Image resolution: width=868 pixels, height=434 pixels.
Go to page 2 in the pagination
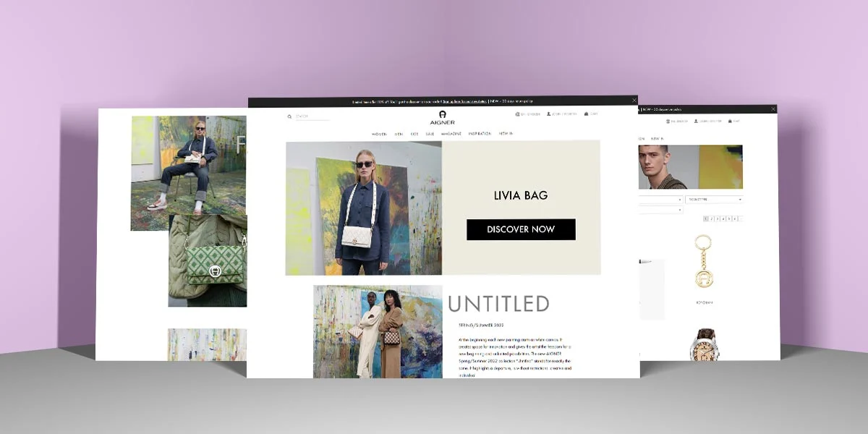coord(712,218)
